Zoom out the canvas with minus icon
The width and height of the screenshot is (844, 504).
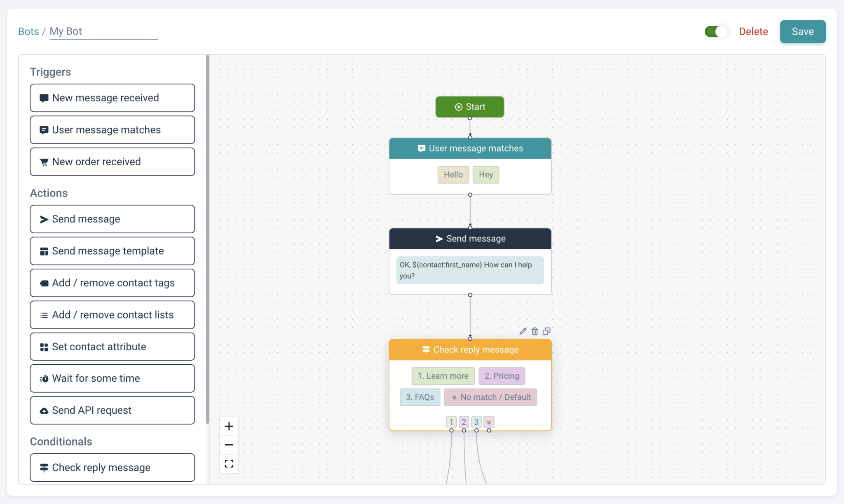(x=229, y=445)
